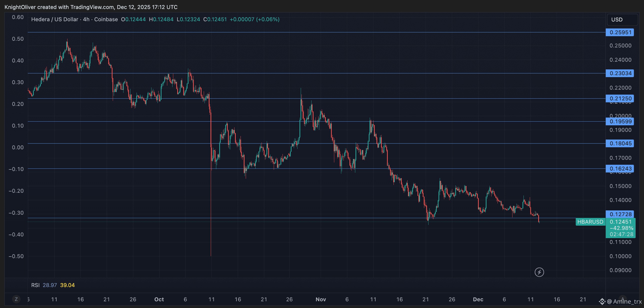Screen dimensions: 644x308
Task: Open the USD currency dropdown
Action: pos(622,20)
